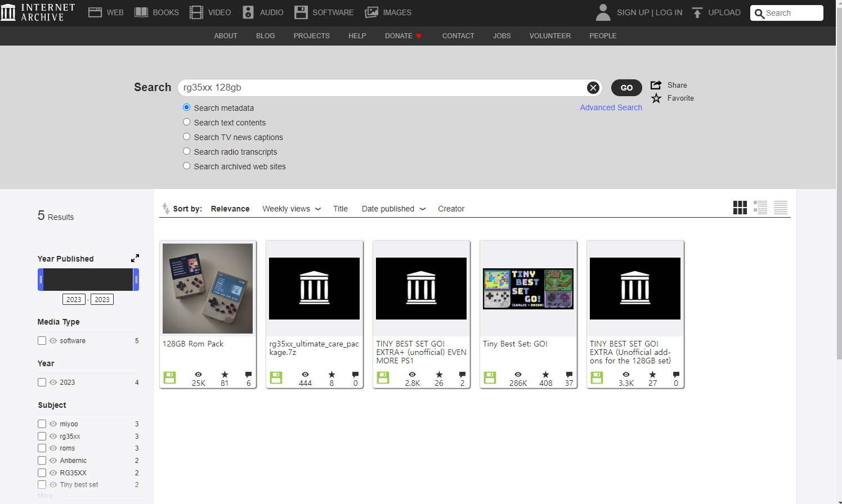This screenshot has width=842, height=504.
Task: Click the top-right site Search box
Action: 787,13
